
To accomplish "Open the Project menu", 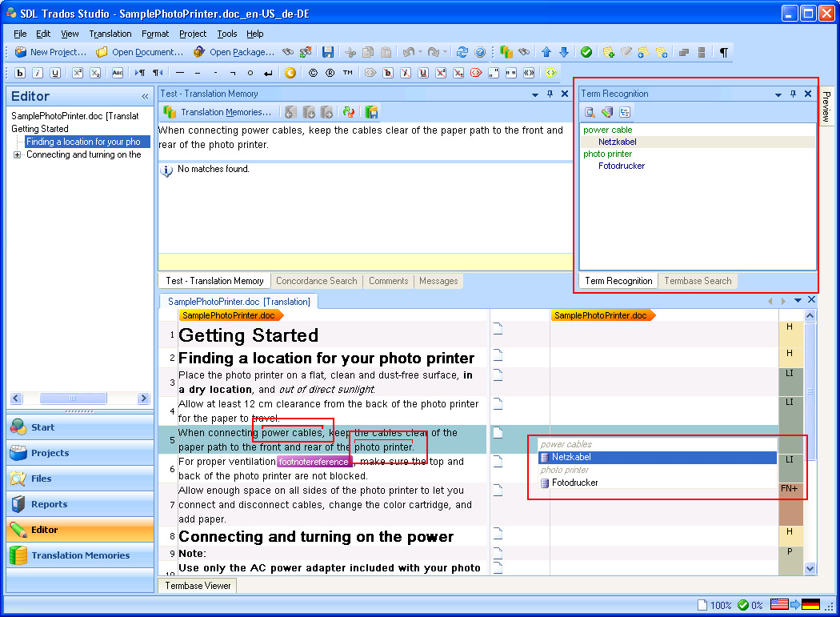I will [x=193, y=34].
